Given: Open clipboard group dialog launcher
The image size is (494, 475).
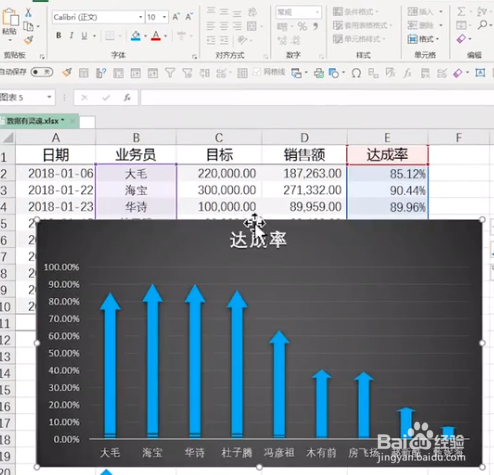Looking at the screenshot, I should pyautogui.click(x=42, y=57).
